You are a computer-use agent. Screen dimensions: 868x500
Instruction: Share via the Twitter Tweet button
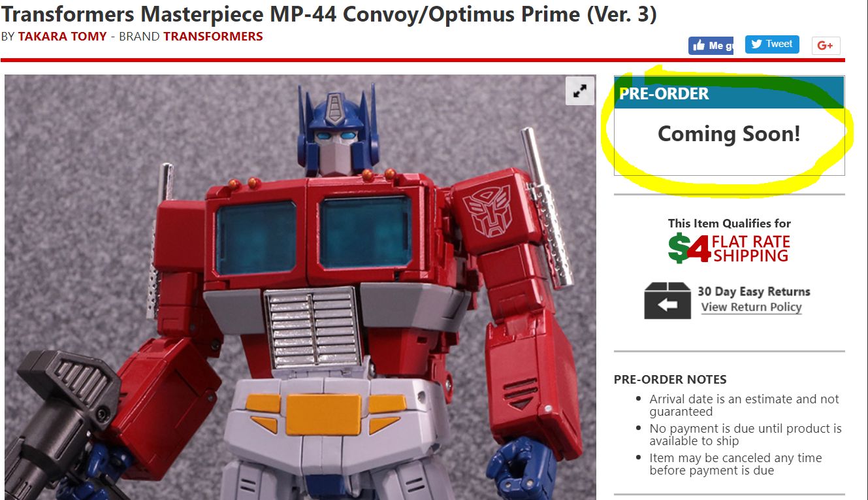tap(772, 44)
